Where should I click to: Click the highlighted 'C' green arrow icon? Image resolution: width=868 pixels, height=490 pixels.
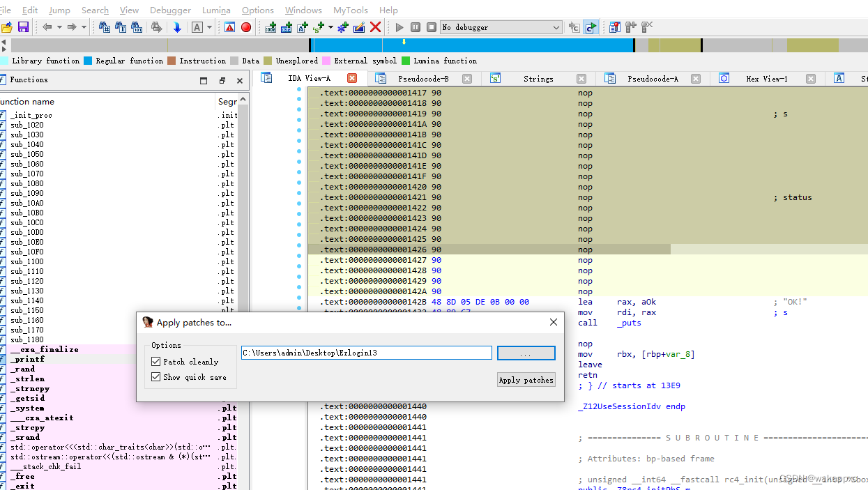pos(591,27)
